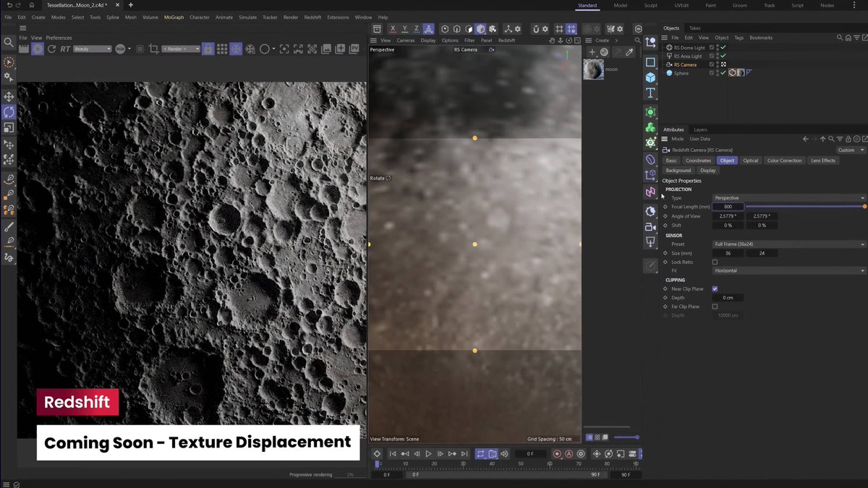The height and width of the screenshot is (488, 868).
Task: Switch to the Optical tab
Action: click(750, 160)
